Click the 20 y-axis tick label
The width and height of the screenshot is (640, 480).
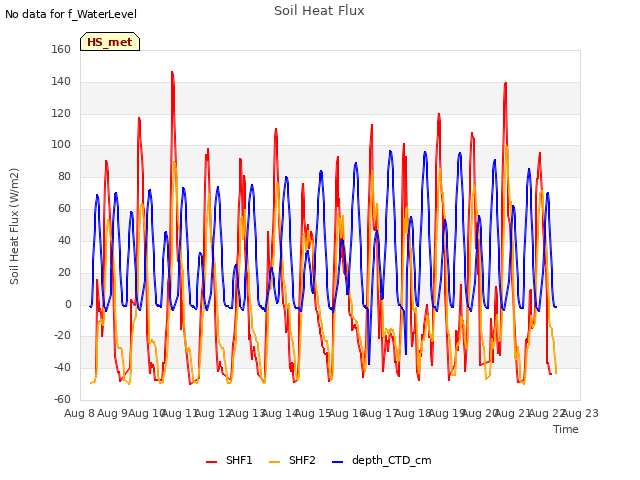(64, 272)
